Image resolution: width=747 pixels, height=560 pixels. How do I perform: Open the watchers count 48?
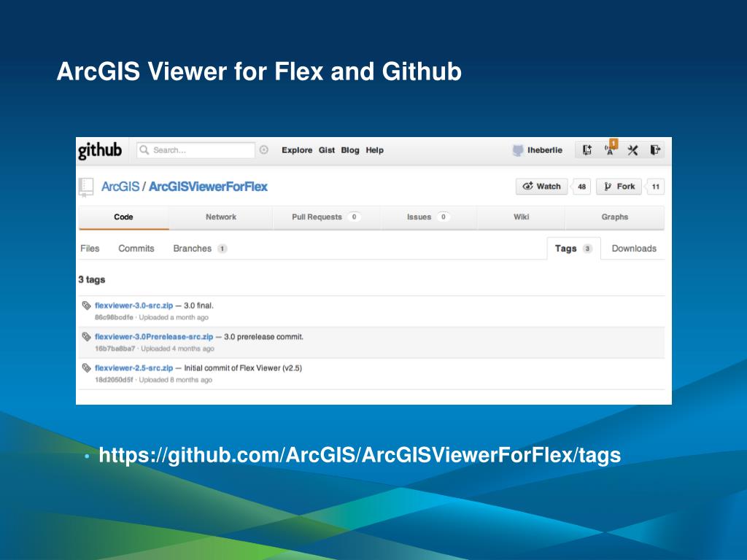581,187
